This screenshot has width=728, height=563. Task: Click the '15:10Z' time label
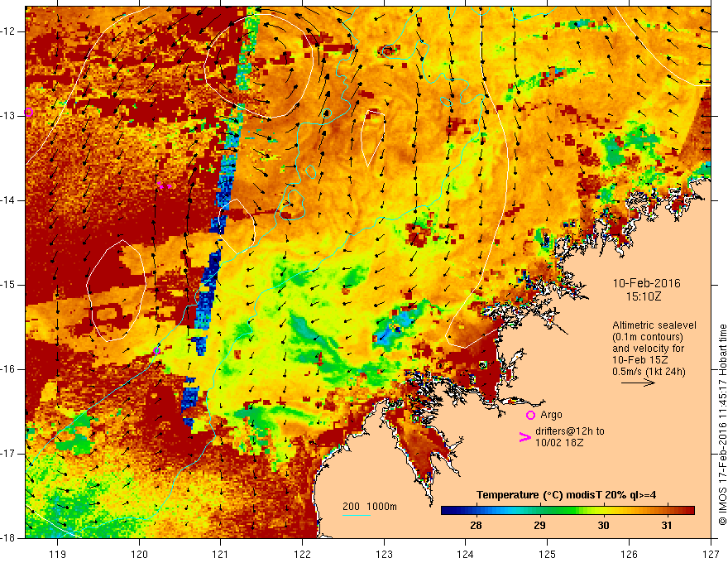point(643,296)
